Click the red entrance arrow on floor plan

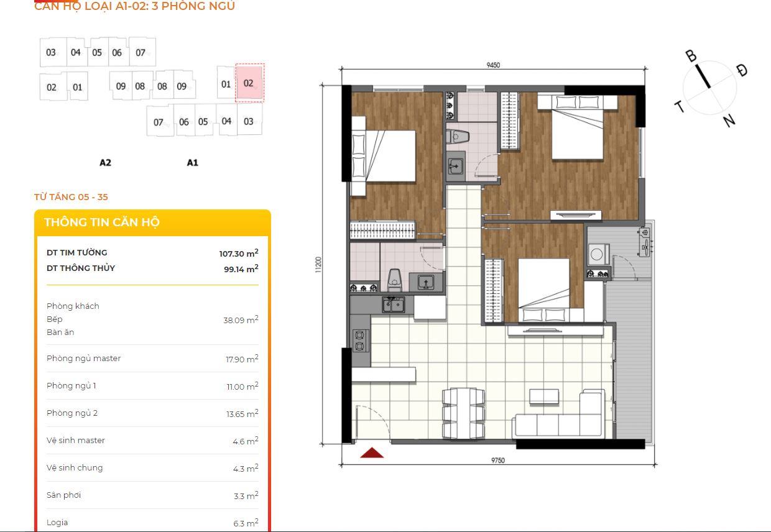point(372,452)
